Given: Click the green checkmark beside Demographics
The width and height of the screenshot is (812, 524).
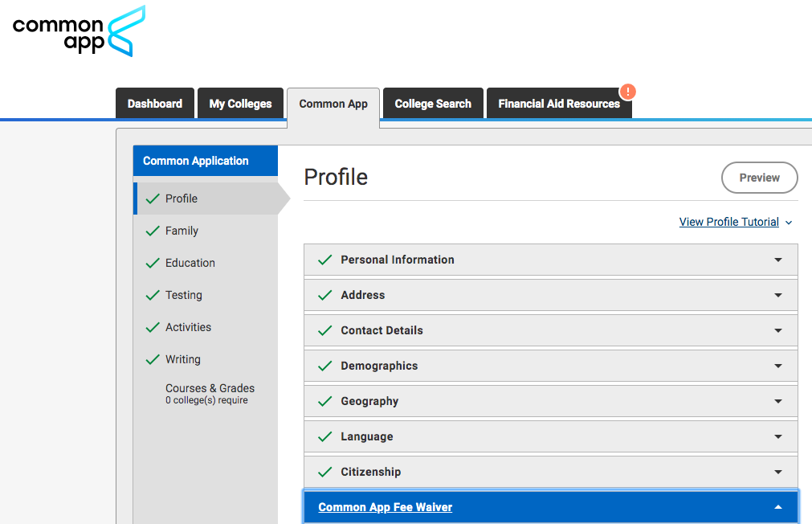Looking at the screenshot, I should tap(324, 366).
